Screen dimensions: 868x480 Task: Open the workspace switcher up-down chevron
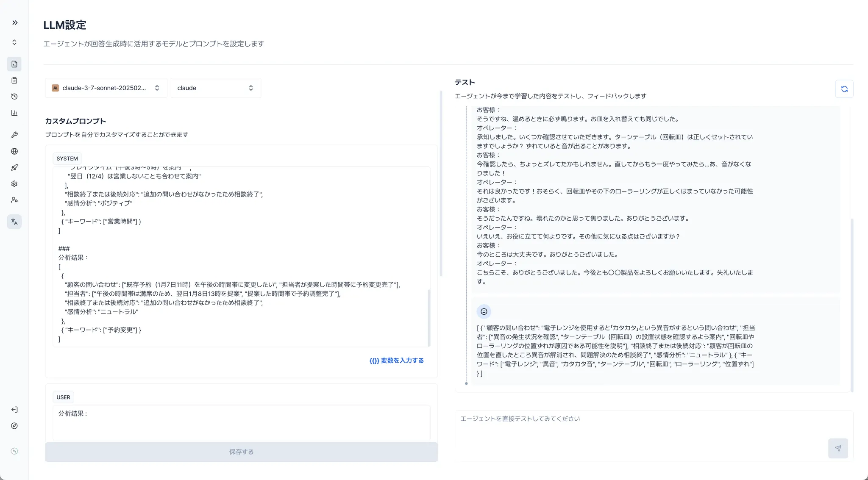(14, 42)
